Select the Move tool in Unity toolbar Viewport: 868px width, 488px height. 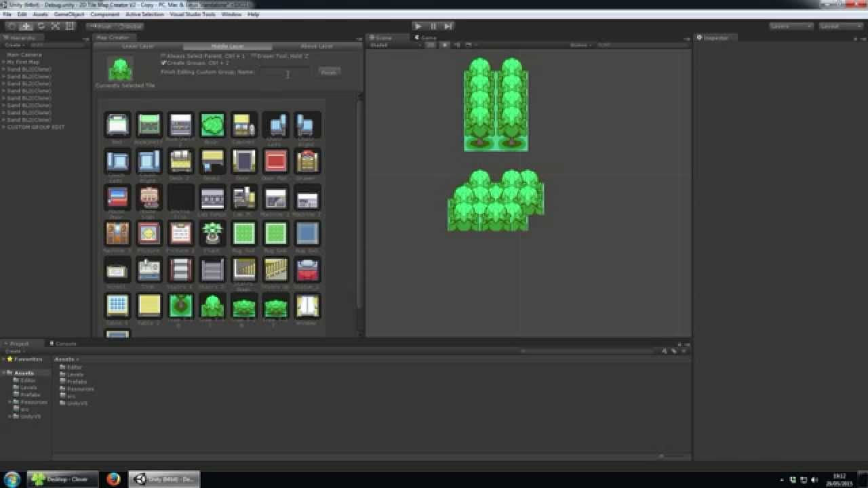[x=26, y=26]
